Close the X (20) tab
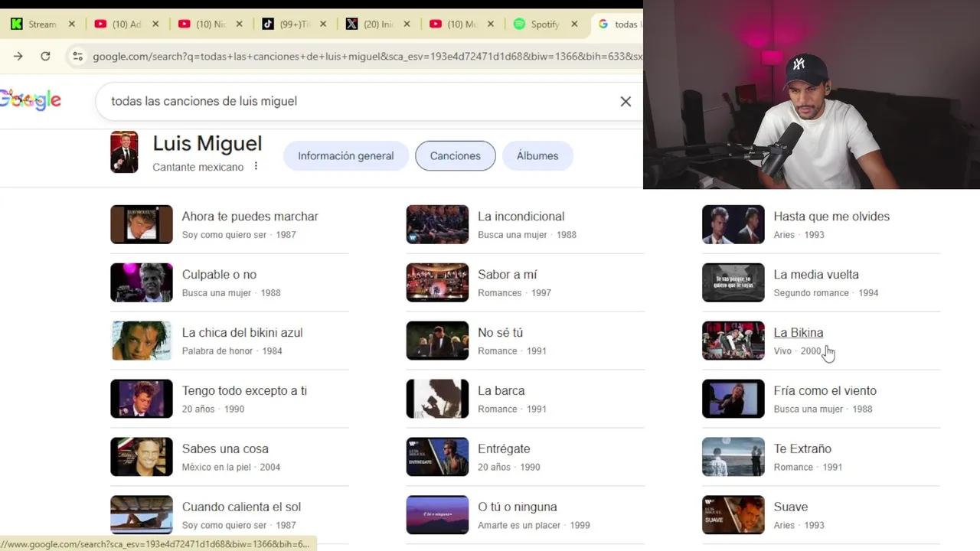 [407, 24]
